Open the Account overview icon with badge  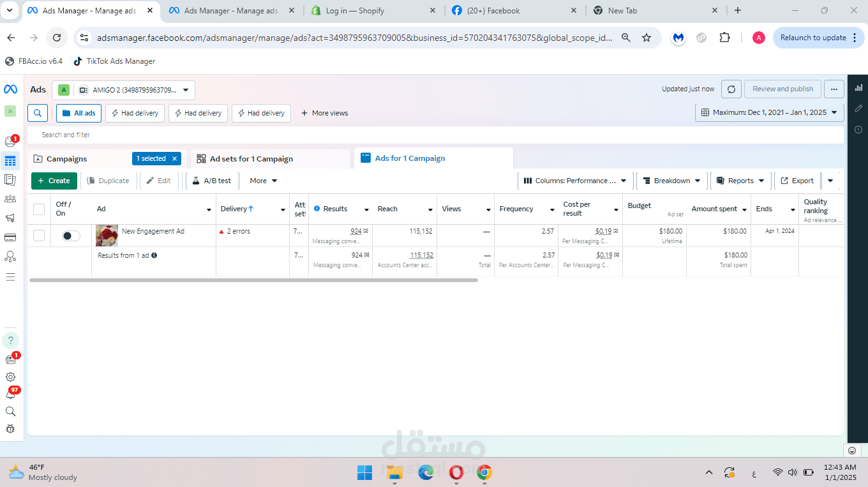(x=10, y=141)
